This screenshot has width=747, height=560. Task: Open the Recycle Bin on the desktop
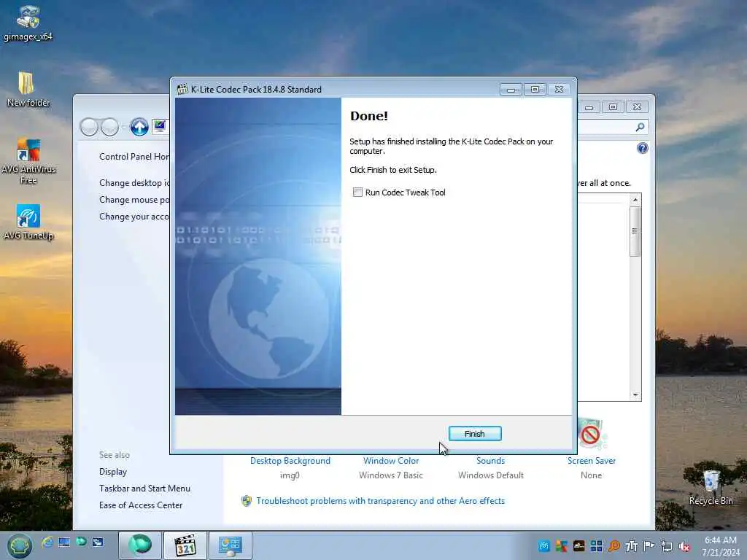coord(711,486)
